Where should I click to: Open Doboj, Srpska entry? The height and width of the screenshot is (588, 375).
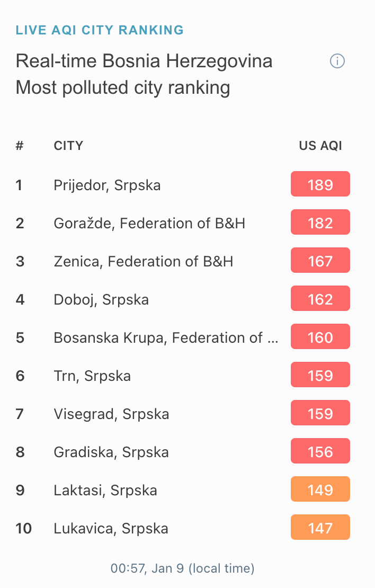(101, 300)
